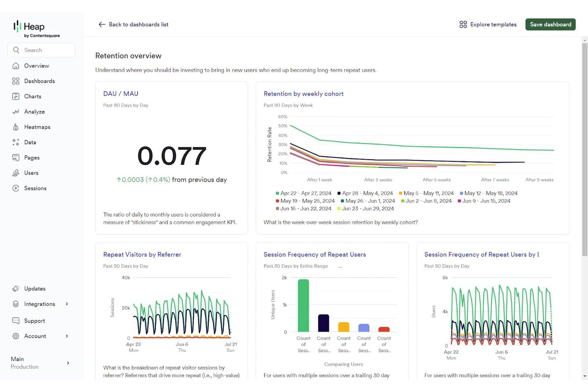Viewport: 588px width, 392px height.
Task: Click the Account gear icon
Action: [16, 336]
